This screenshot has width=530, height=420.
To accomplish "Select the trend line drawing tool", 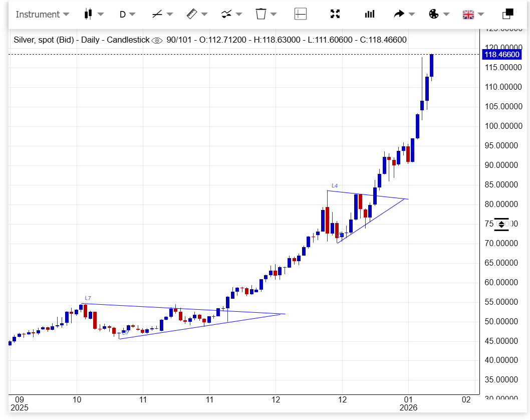I will coord(157,14).
